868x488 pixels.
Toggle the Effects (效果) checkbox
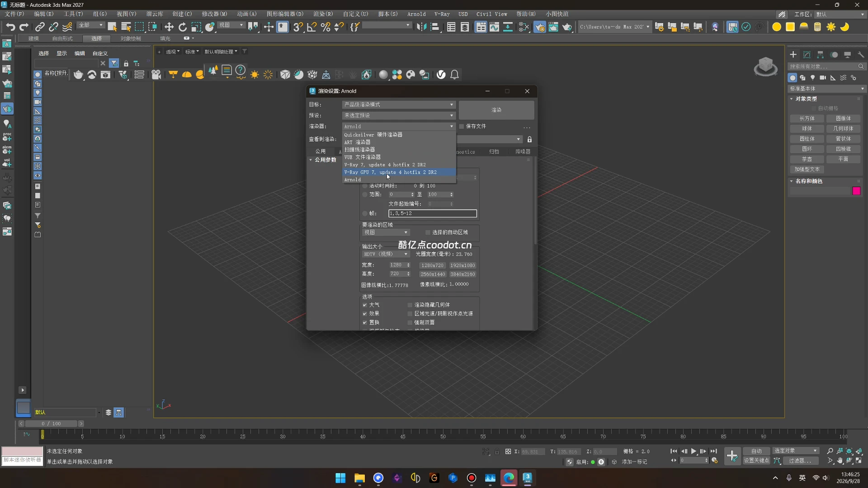(x=365, y=314)
